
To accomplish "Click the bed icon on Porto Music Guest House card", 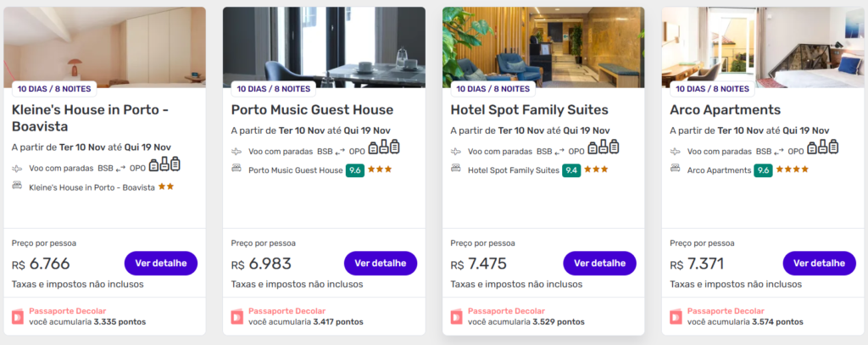I will [236, 170].
